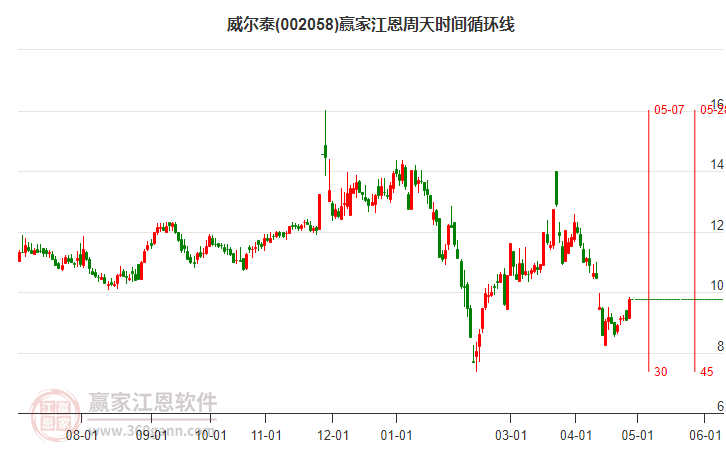Click the price axis value 14

click(717, 164)
